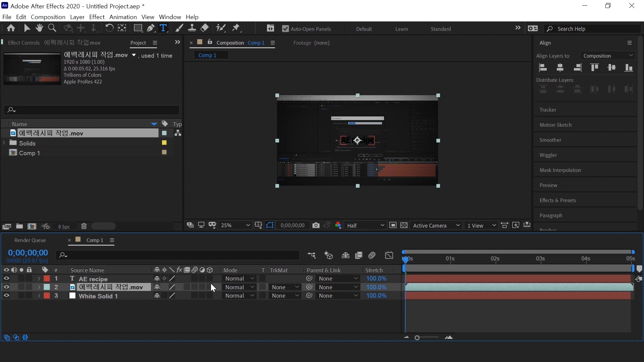Click the snapshot camera icon
Image resolution: width=644 pixels, height=362 pixels.
point(316,226)
